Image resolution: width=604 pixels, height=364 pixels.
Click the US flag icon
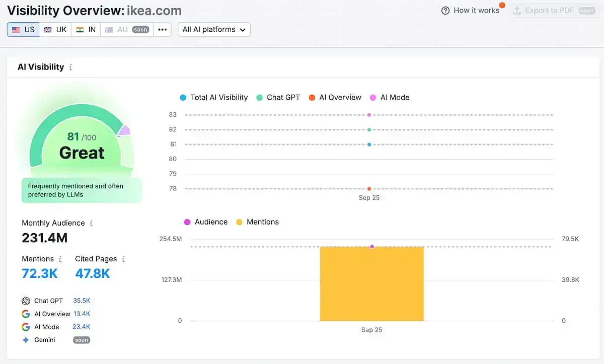[x=16, y=29]
